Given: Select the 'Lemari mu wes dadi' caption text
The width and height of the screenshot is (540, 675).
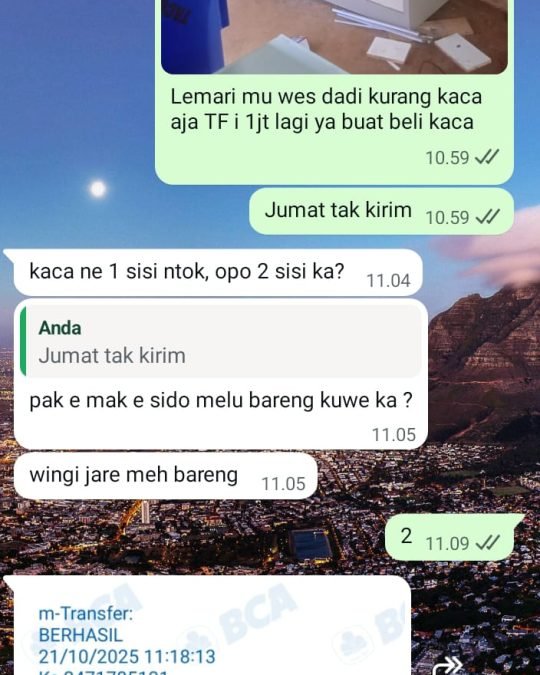Looking at the screenshot, I should pyautogui.click(x=326, y=109).
